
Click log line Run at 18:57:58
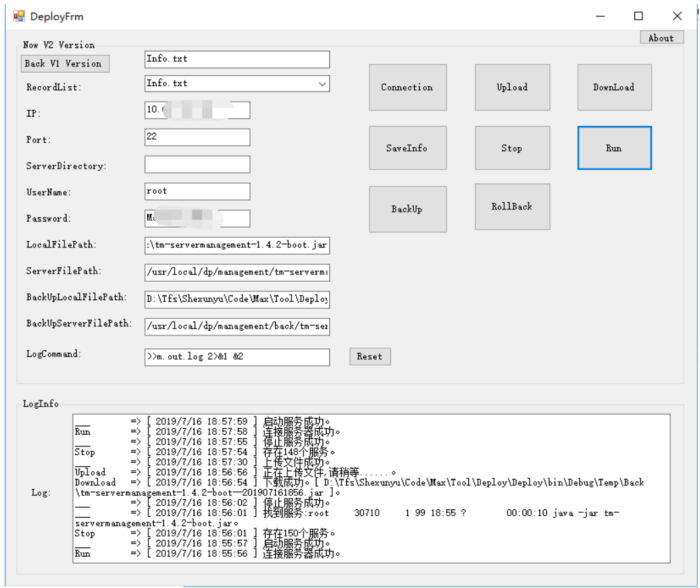pos(207,432)
